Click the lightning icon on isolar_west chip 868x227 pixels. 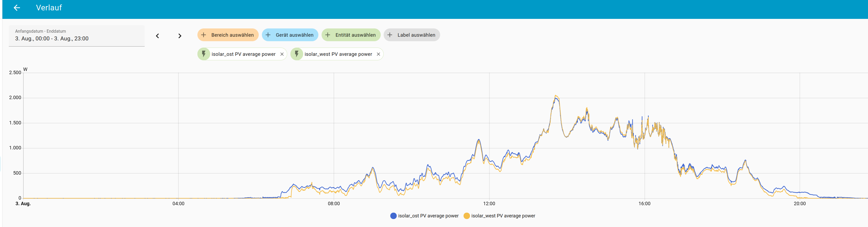[x=297, y=54]
